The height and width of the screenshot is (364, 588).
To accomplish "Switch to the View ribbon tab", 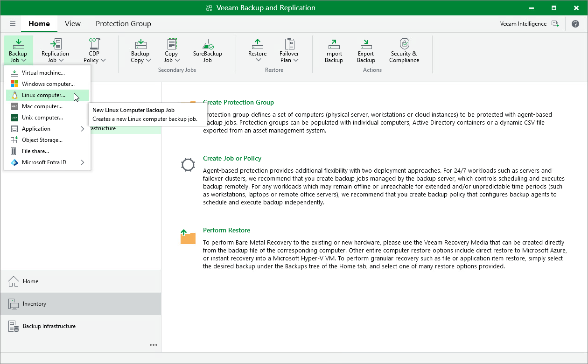I will 73,24.
